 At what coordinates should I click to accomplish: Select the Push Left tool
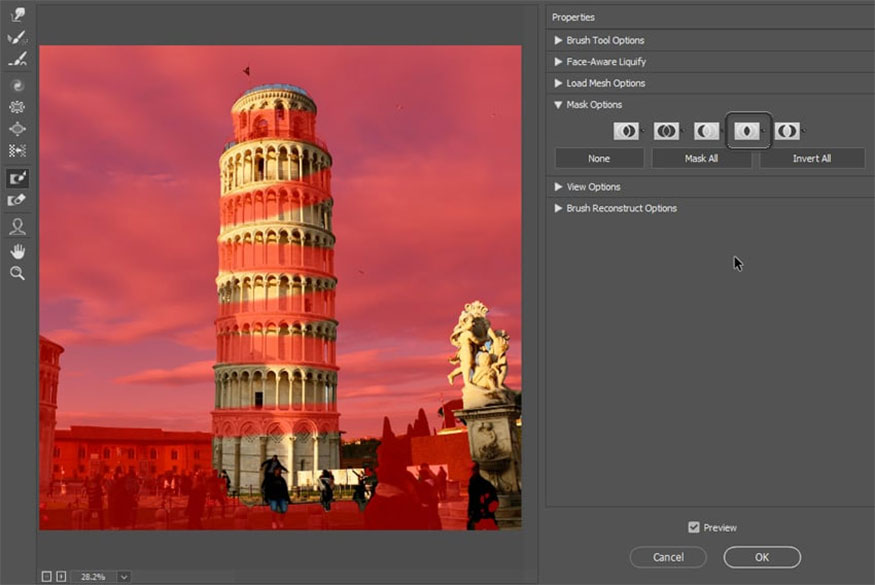click(17, 151)
